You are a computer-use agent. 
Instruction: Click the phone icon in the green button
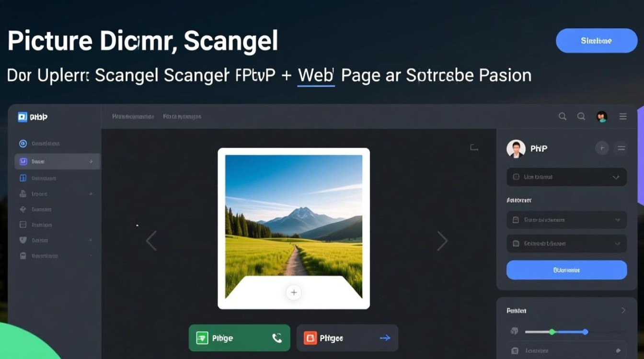277,338
